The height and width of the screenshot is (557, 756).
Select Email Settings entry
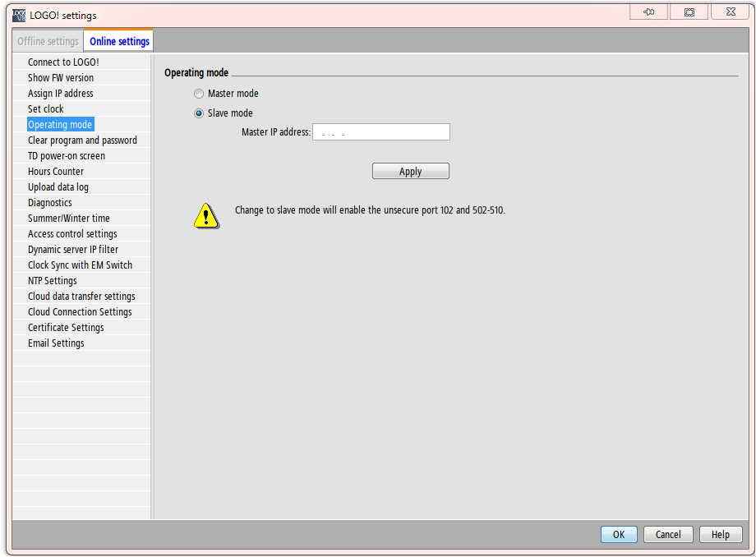tap(56, 343)
